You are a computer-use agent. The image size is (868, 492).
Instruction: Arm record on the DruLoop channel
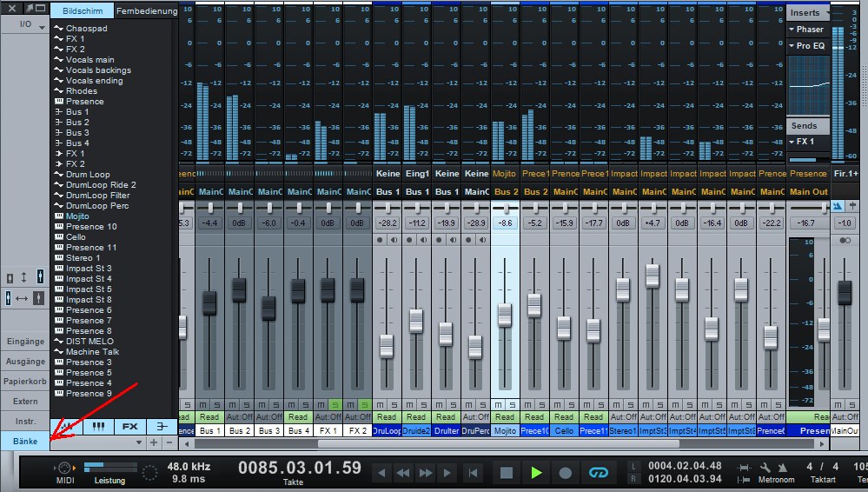click(380, 240)
